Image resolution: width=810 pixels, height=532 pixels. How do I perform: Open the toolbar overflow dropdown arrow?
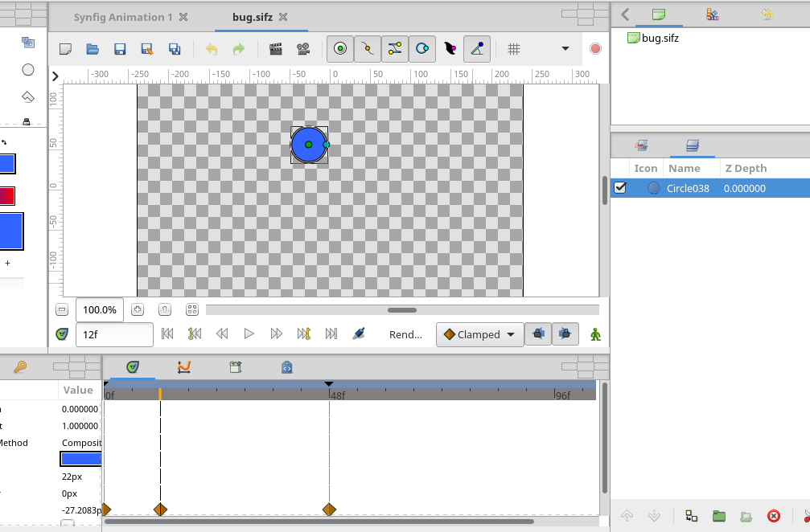(565, 48)
